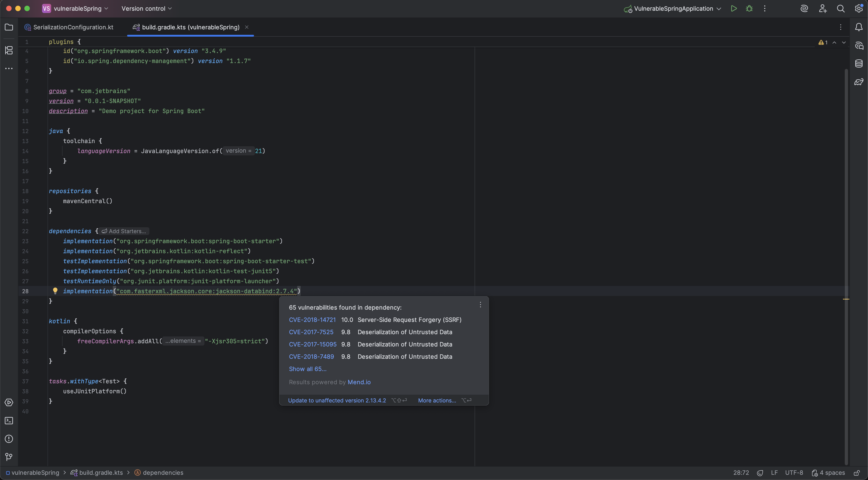Open the Gradle tool window icon
This screenshot has height=480, width=868.
859,82
